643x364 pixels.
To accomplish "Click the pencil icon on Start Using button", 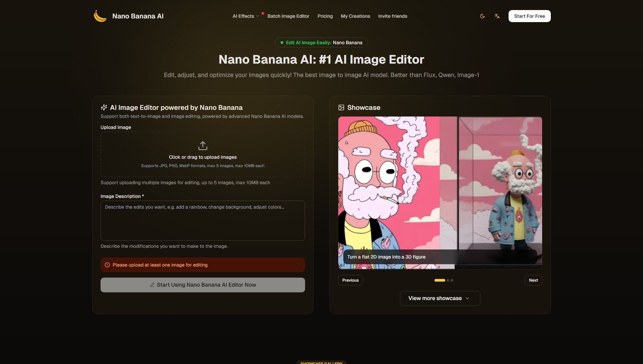I will (152, 285).
